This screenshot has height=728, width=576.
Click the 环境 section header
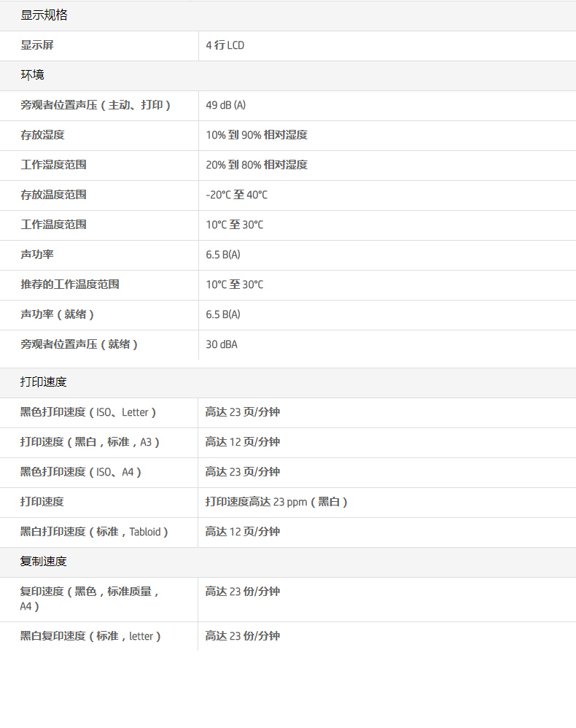pos(32,75)
